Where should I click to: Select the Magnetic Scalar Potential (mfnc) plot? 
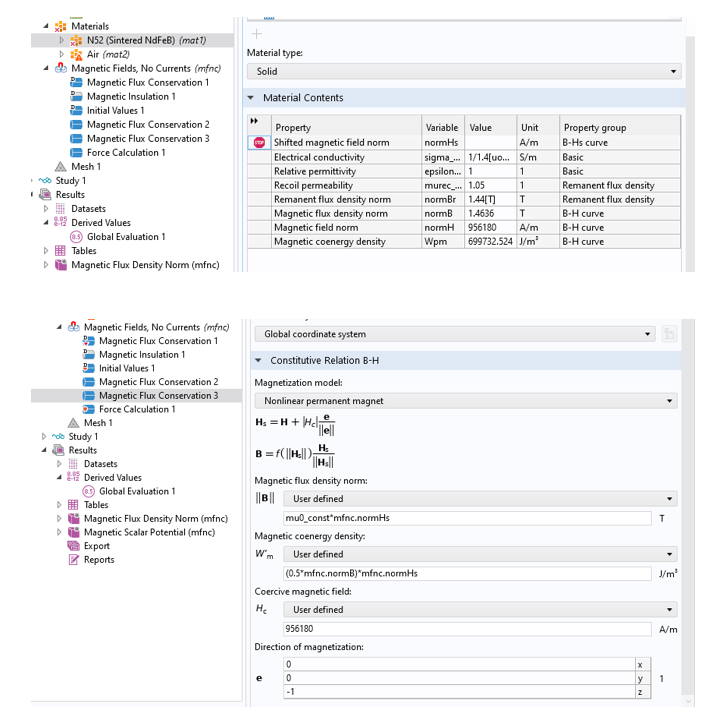point(149,532)
